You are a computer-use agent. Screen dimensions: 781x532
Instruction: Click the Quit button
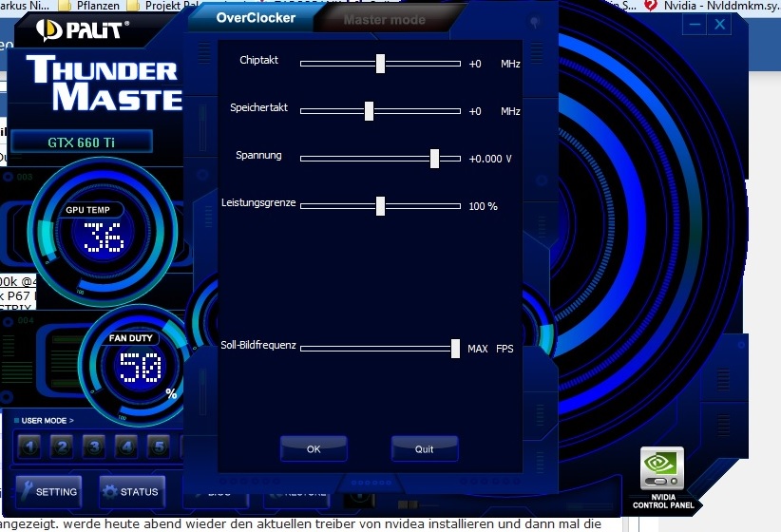[425, 448]
